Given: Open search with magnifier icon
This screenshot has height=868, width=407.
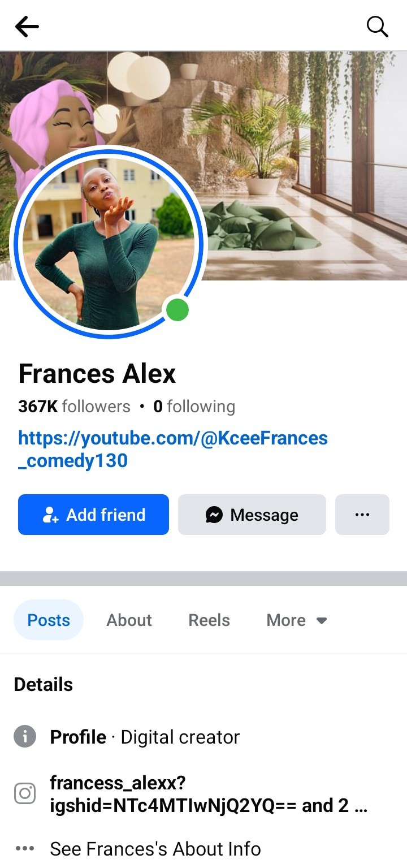Looking at the screenshot, I should (x=377, y=26).
